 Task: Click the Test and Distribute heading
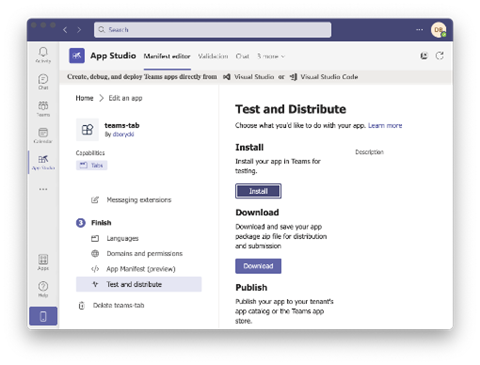(x=291, y=109)
